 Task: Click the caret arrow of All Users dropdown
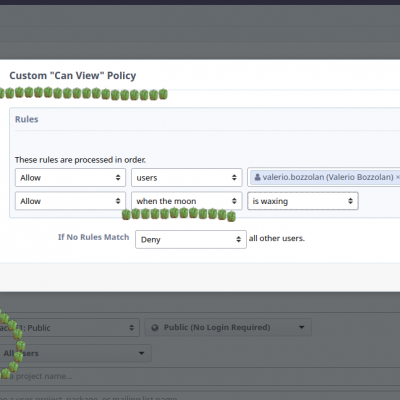pyautogui.click(x=141, y=353)
